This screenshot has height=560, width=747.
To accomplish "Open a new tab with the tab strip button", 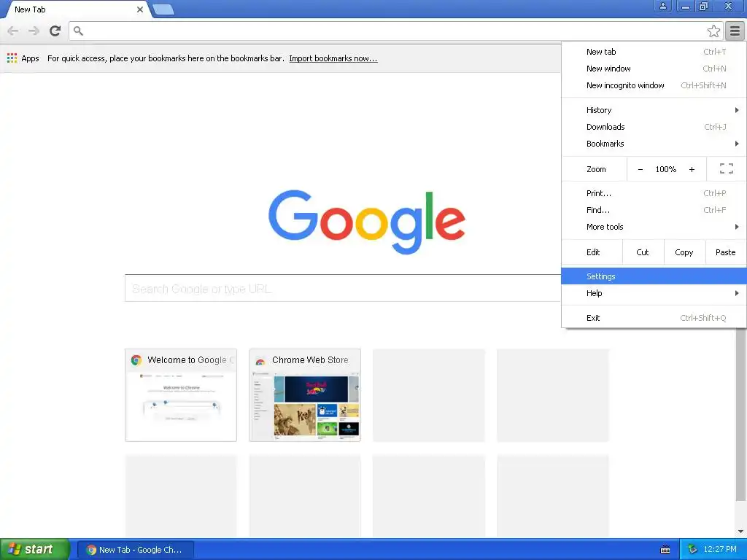I will [163, 9].
